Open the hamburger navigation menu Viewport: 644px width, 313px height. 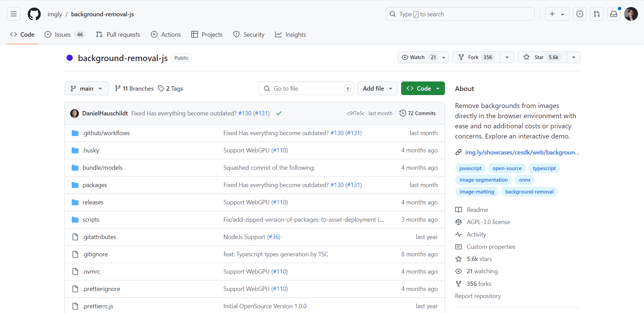pos(13,14)
